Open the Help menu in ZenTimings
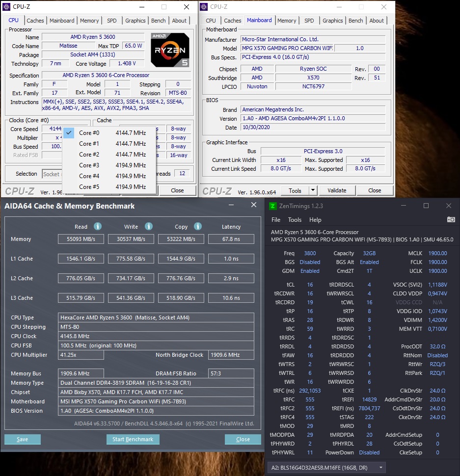460x476 pixels. pyautogui.click(x=315, y=220)
